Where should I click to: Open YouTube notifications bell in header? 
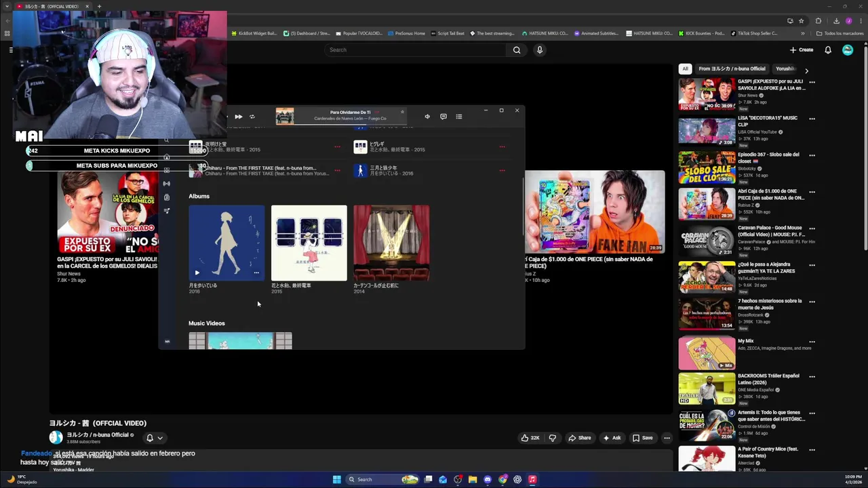point(828,49)
